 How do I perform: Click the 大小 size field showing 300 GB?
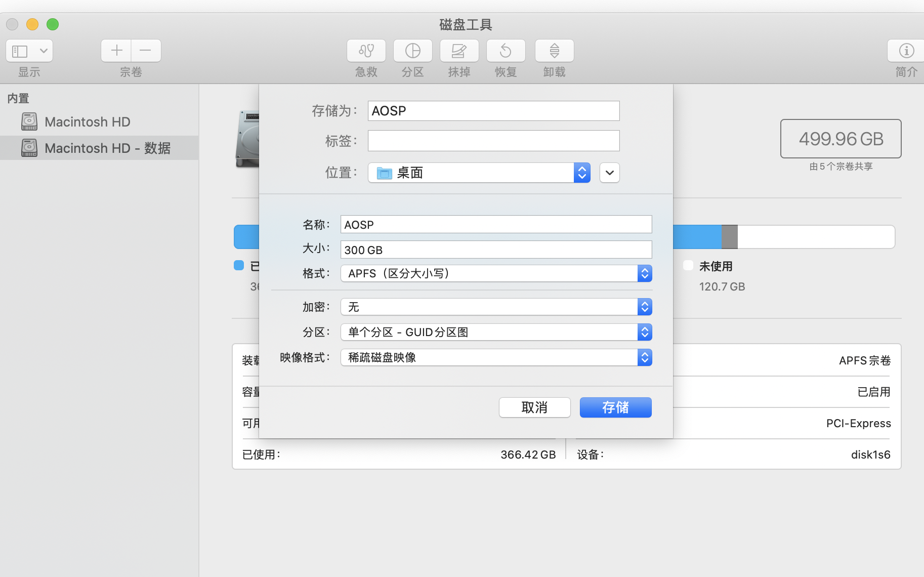click(496, 250)
